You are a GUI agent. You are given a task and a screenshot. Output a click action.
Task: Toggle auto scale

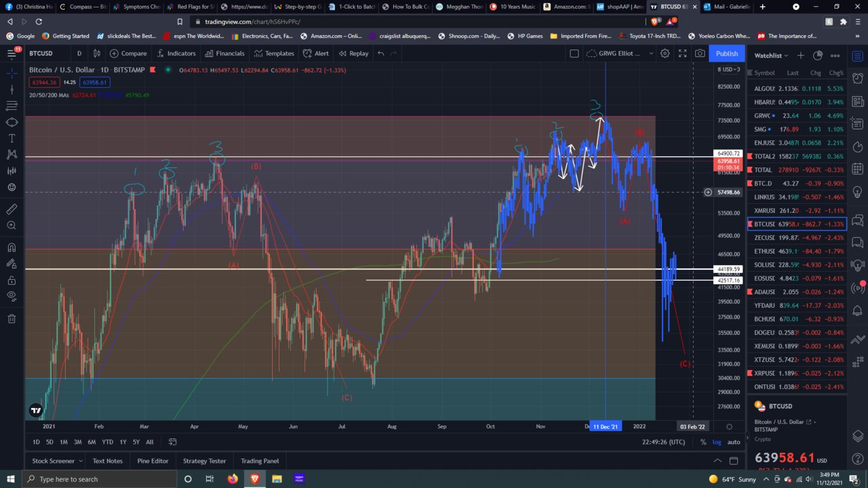click(734, 442)
